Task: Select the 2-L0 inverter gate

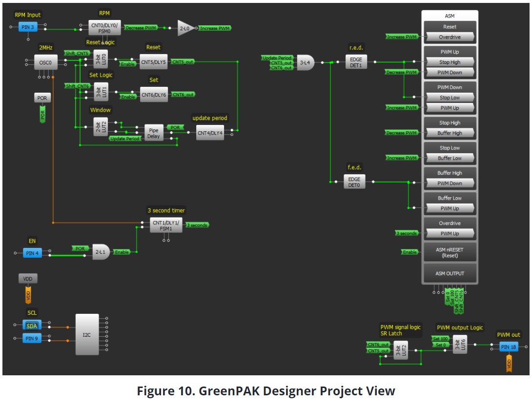Action: click(x=186, y=28)
